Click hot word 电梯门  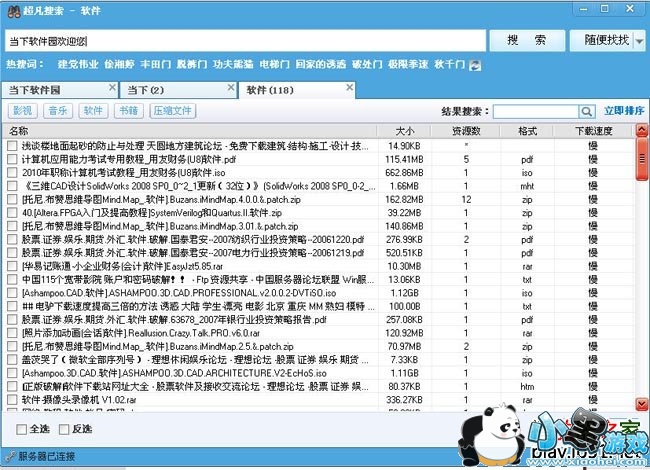pyautogui.click(x=274, y=65)
